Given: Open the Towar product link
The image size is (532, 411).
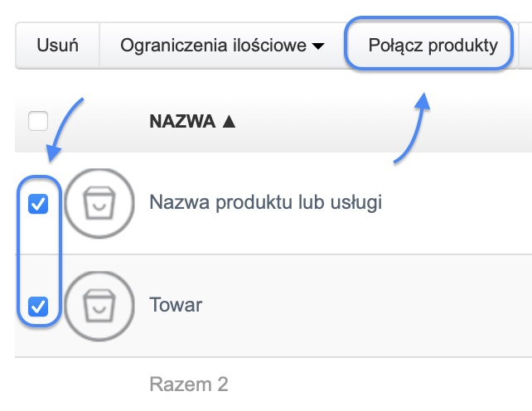Looking at the screenshot, I should (176, 305).
